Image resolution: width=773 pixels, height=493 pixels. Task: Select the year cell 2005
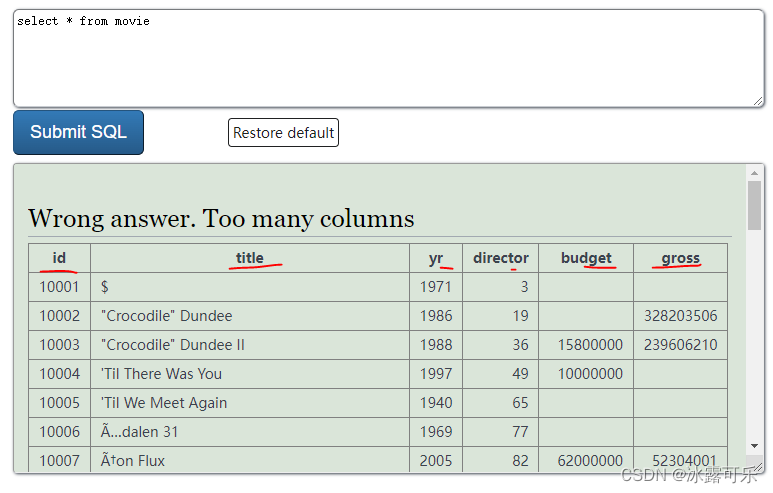click(436, 460)
